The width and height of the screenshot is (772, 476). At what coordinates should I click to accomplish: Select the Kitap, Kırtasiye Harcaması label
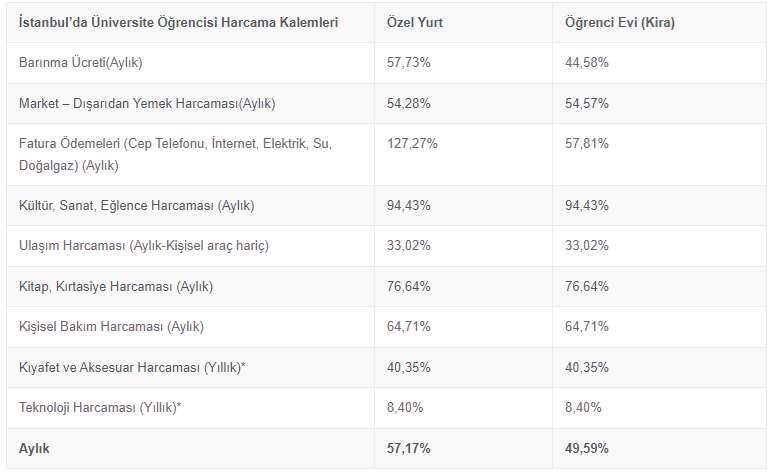coord(116,286)
